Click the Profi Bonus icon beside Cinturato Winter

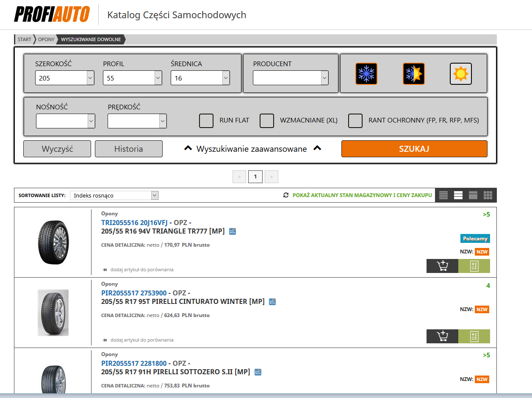(272, 302)
